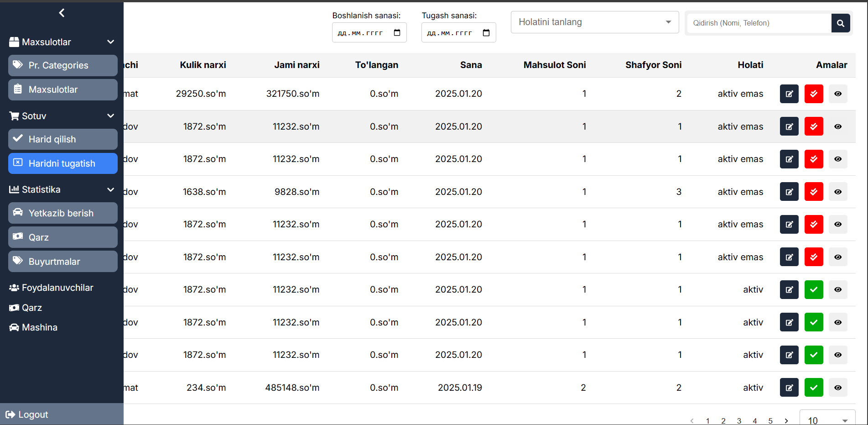Open the Mashina car item
This screenshot has height=425, width=868.
tap(33, 327)
